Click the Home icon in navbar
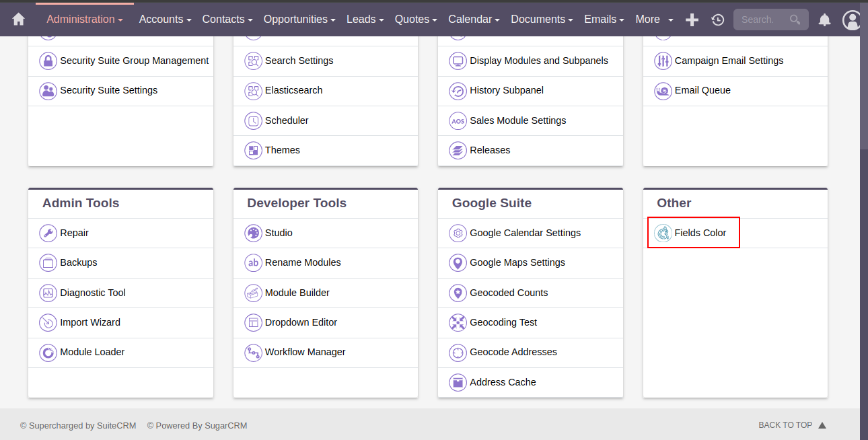 pyautogui.click(x=19, y=20)
